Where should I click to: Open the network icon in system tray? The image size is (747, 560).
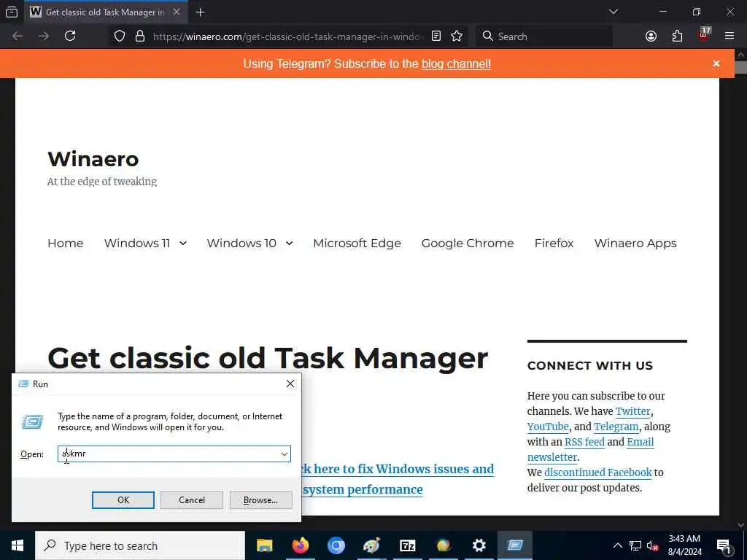(635, 545)
